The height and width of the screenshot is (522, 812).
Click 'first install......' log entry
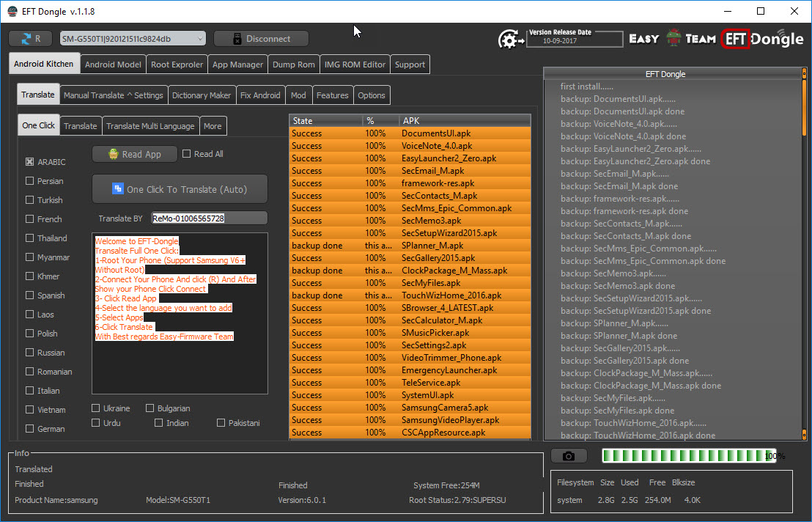[587, 87]
